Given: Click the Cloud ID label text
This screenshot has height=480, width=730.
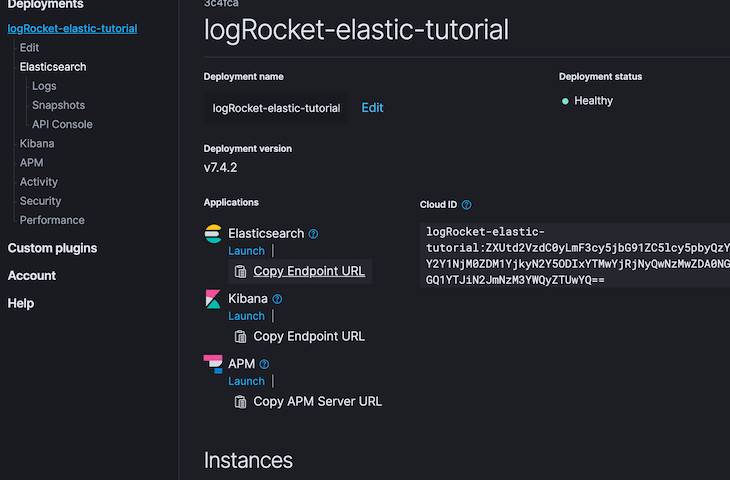Looking at the screenshot, I should (438, 205).
